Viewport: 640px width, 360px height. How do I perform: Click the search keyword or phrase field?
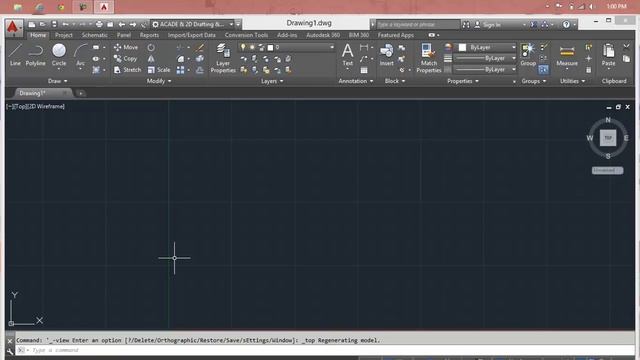click(417, 25)
